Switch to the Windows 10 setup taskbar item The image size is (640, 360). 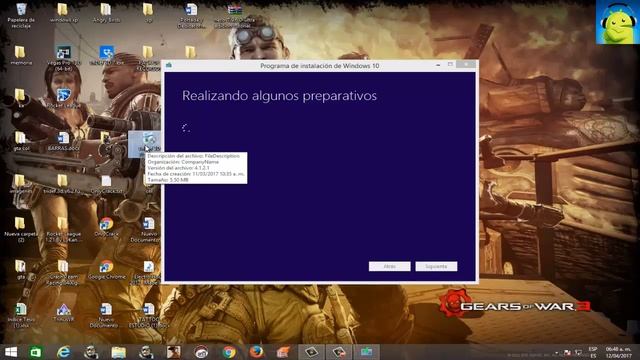(x=367, y=352)
